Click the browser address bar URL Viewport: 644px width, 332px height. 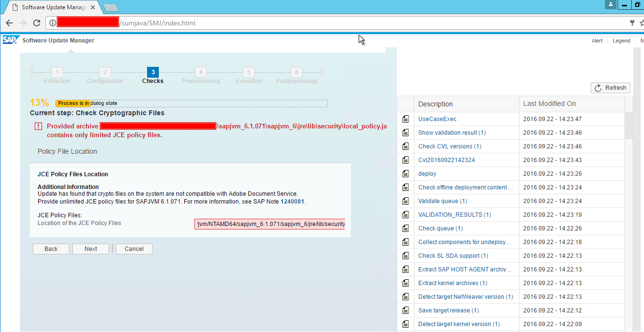158,23
